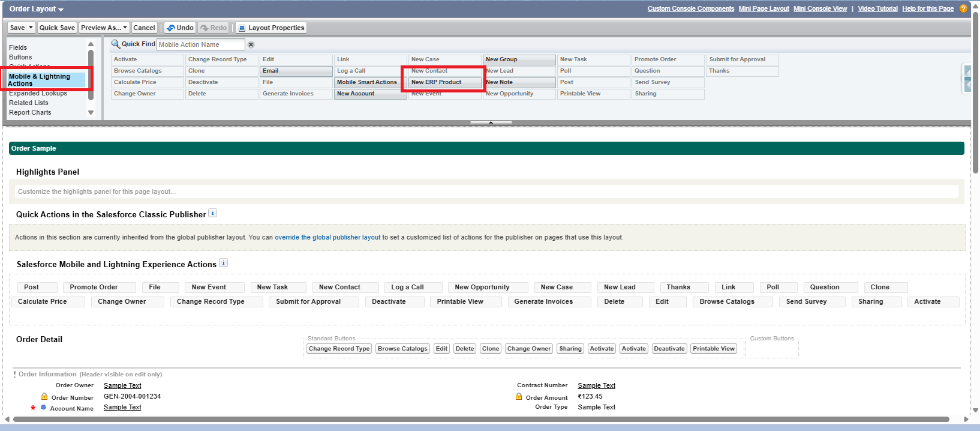Select New Note in the palette

(519, 82)
